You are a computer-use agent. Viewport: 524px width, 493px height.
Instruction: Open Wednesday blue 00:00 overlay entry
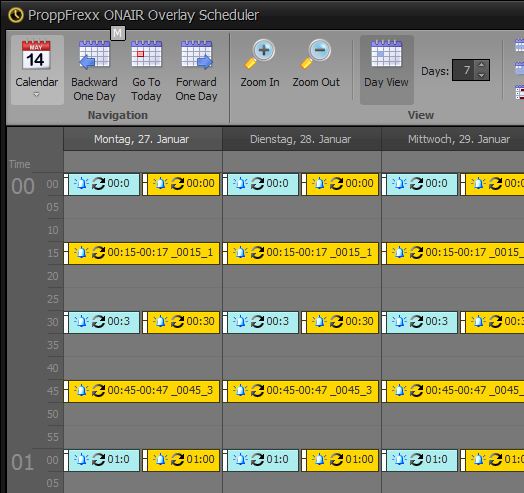(420, 184)
